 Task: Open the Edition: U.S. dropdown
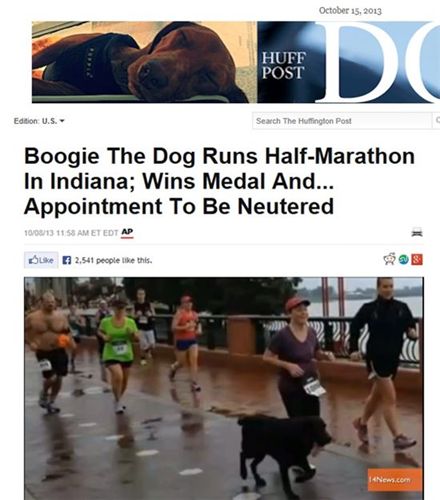39,121
